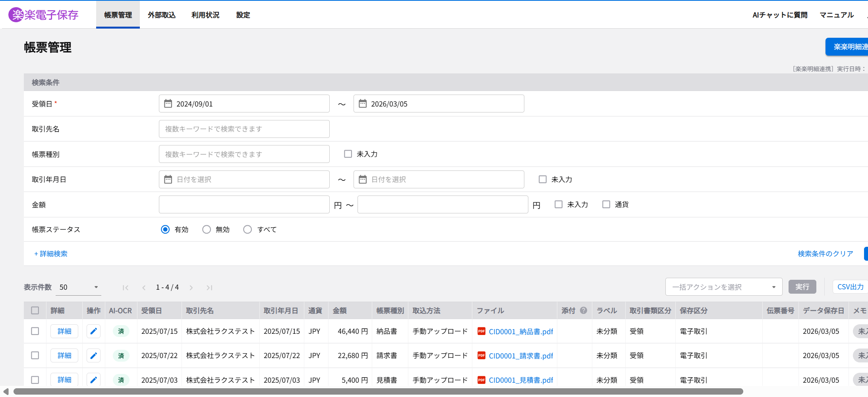Select the 無効 status radio button
Image resolution: width=868 pixels, height=397 pixels.
click(207, 229)
